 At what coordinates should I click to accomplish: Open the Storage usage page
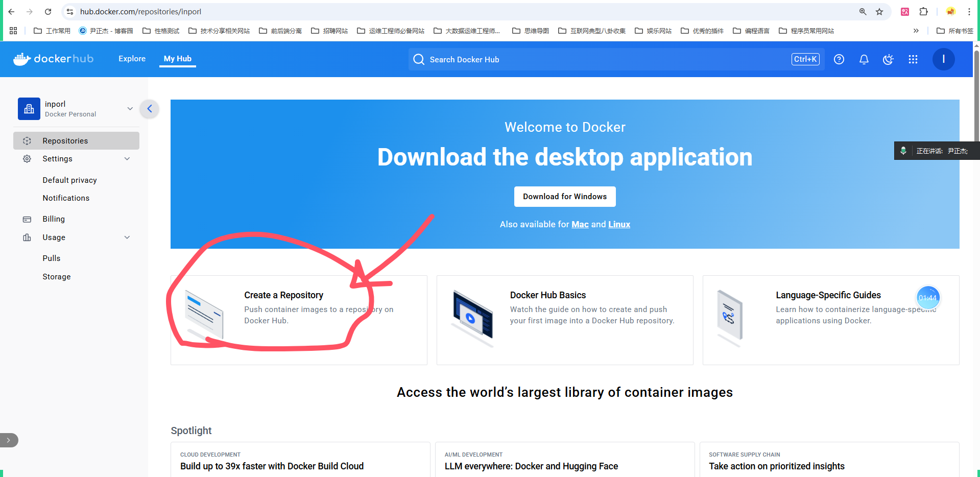point(57,277)
